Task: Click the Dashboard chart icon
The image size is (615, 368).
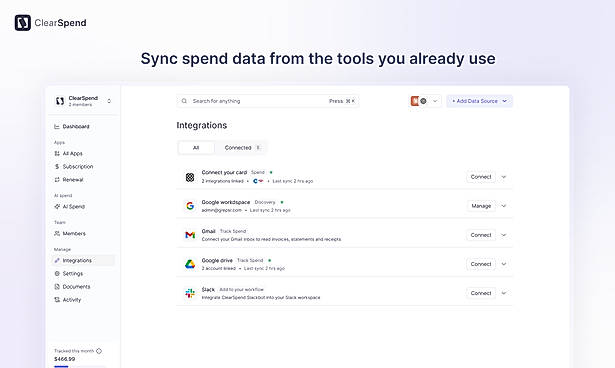Action: point(57,126)
